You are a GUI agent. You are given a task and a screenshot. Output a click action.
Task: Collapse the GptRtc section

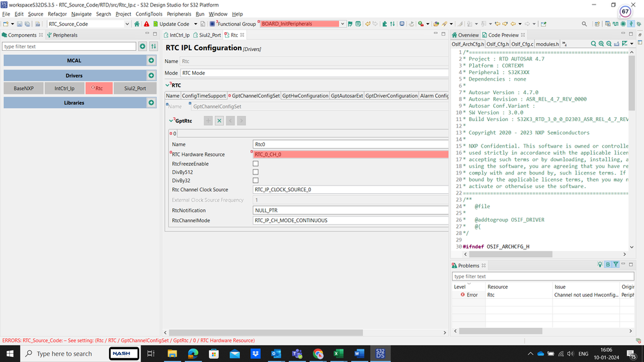[x=171, y=120]
